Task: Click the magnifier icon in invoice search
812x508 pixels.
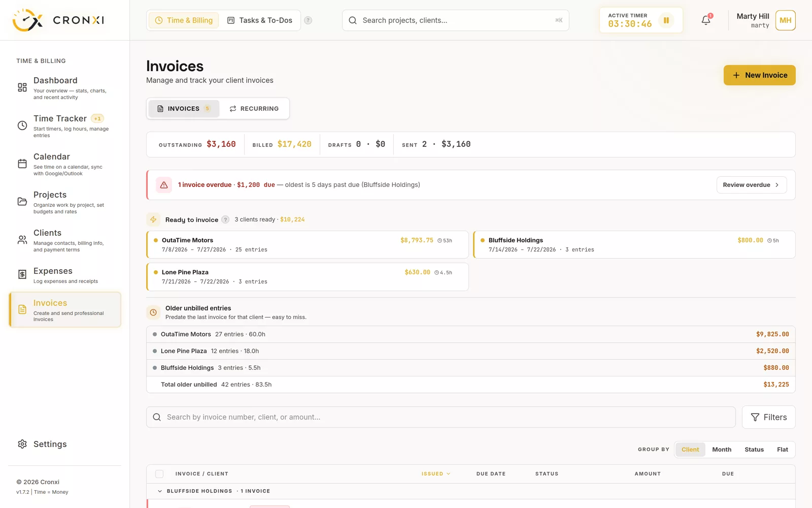Action: pyautogui.click(x=157, y=417)
